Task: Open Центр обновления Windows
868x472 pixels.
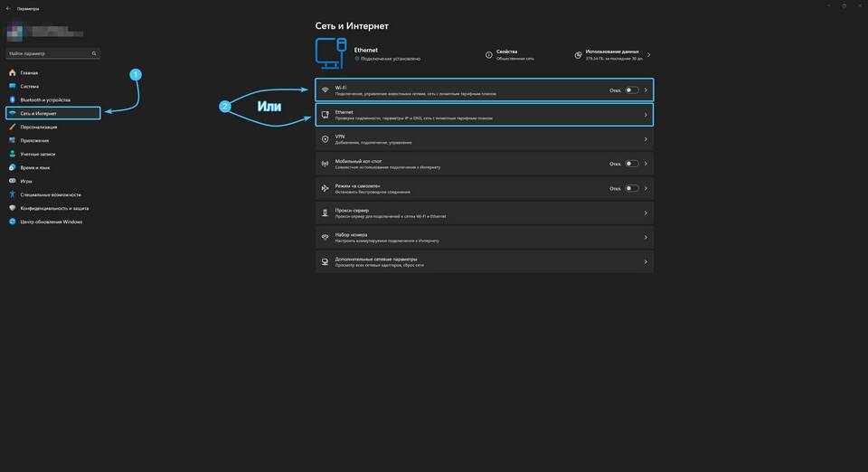Action: [x=53, y=222]
